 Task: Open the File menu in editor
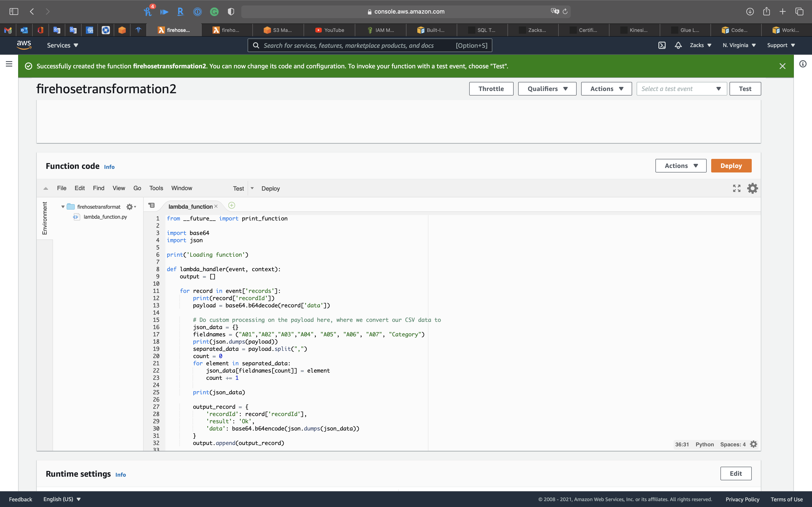coord(61,188)
